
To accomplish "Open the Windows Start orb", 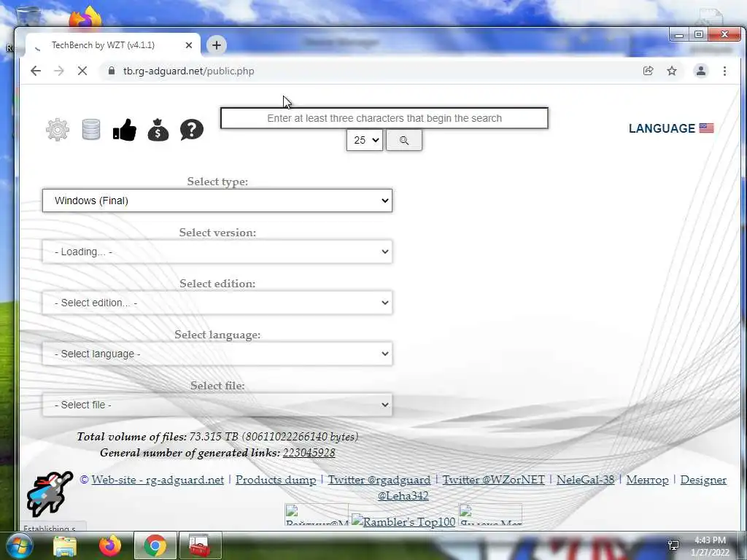I will (19, 545).
